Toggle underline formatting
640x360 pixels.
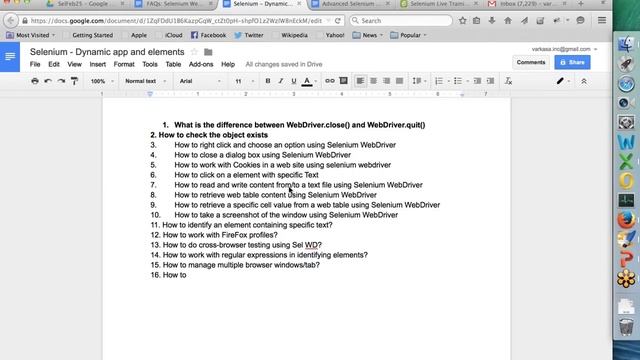coord(293,81)
